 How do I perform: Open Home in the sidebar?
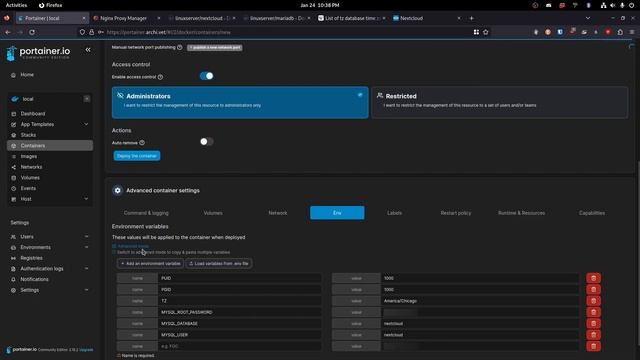pos(27,75)
